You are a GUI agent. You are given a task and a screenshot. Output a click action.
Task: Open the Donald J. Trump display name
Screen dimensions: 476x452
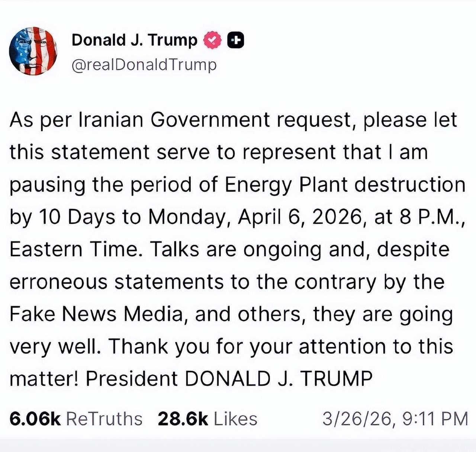point(134,40)
